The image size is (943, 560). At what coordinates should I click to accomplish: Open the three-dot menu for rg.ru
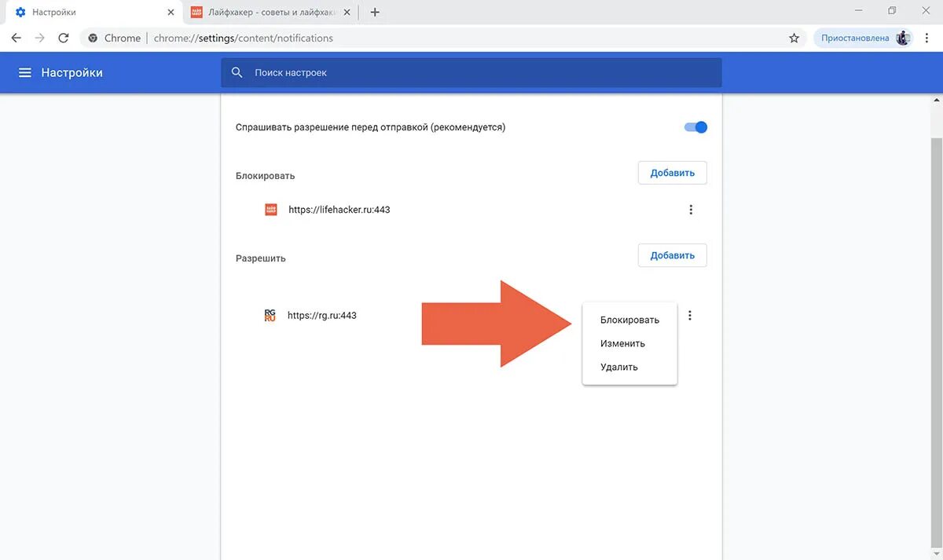(x=690, y=316)
